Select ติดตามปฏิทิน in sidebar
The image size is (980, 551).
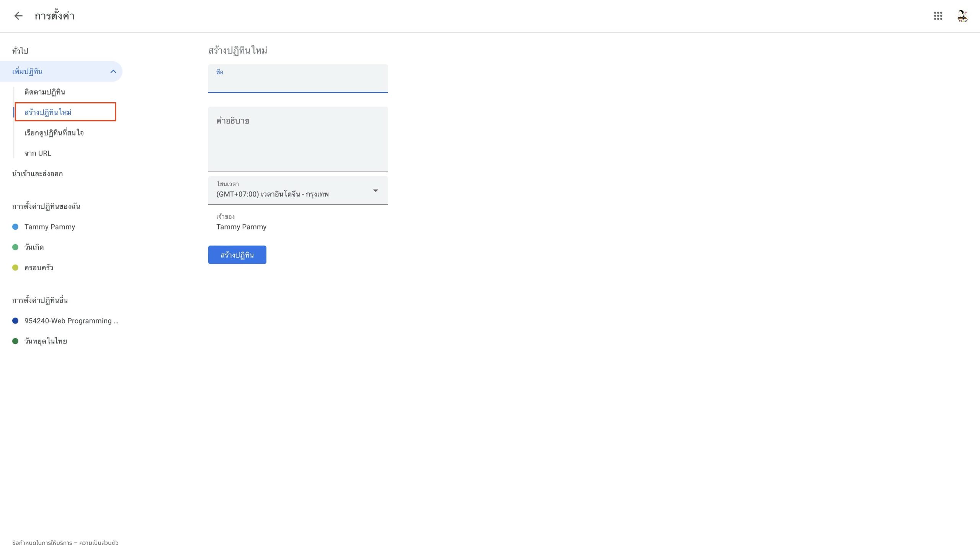pyautogui.click(x=45, y=92)
